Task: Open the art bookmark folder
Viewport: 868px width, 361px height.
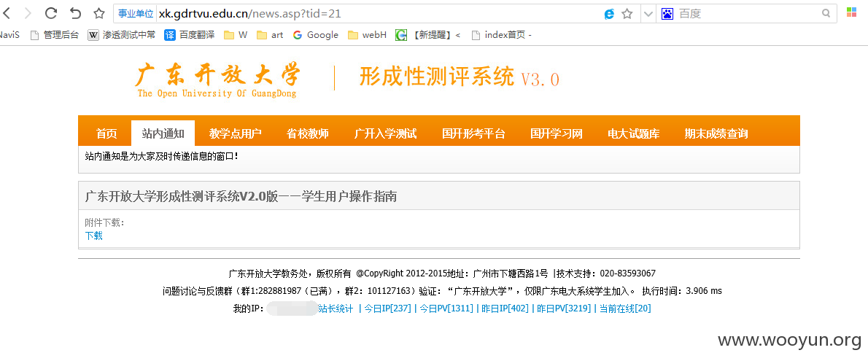Action: click(x=270, y=35)
